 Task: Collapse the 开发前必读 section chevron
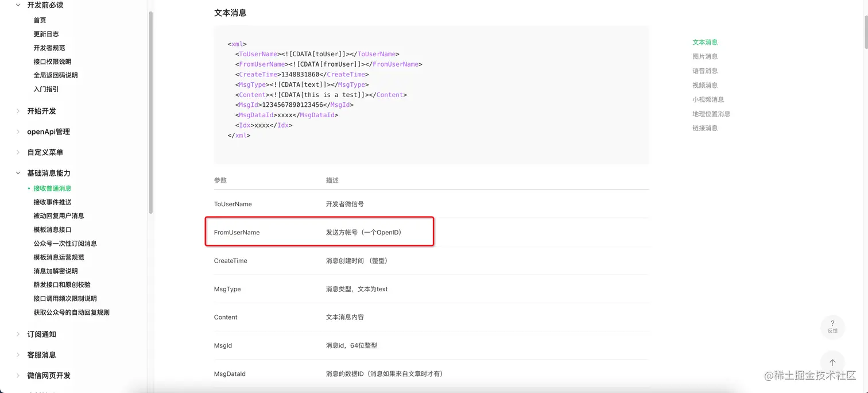click(x=18, y=5)
